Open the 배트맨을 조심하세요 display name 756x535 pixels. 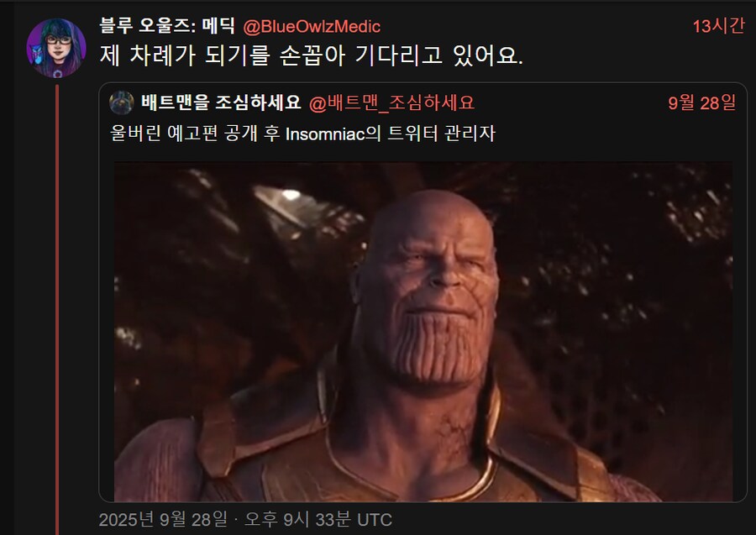pos(221,102)
